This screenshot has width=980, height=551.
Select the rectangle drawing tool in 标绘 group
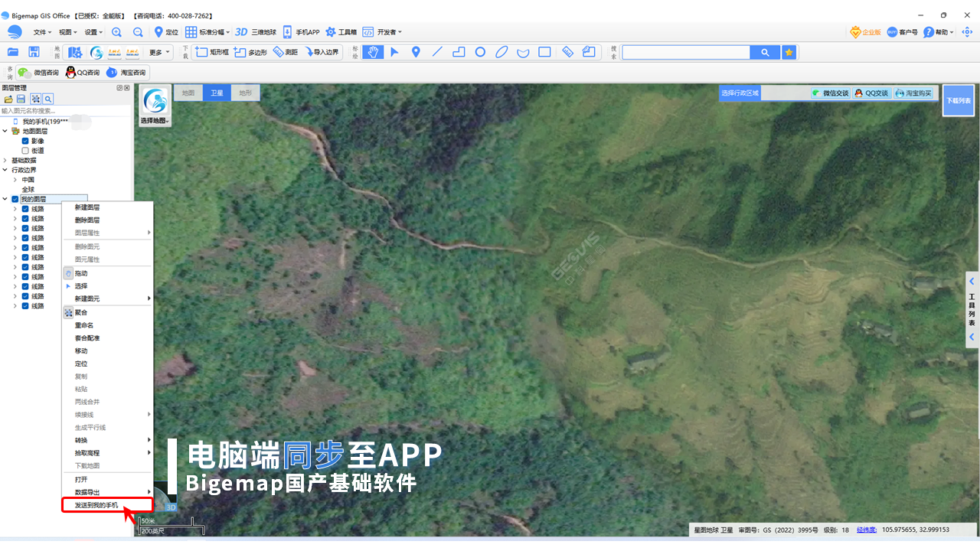coord(544,52)
